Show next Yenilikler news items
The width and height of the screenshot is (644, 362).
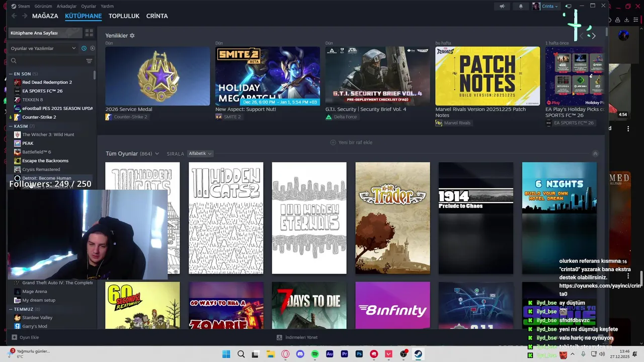coord(594,36)
